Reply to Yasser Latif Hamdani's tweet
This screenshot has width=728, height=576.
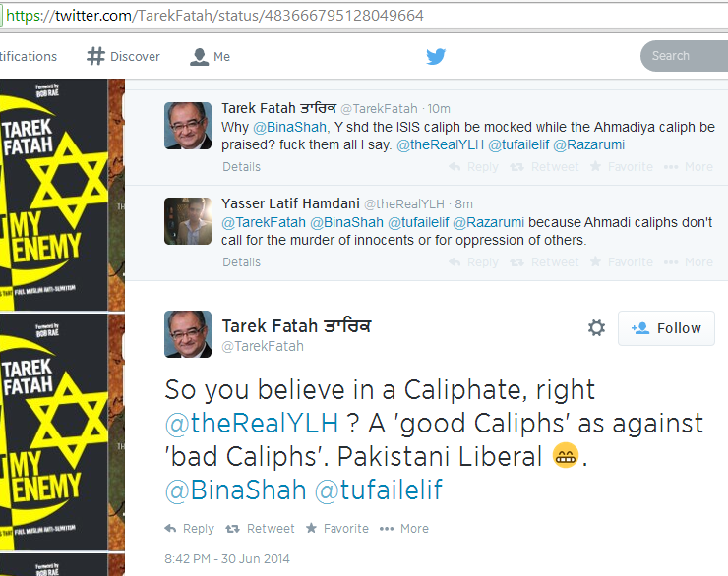473,262
